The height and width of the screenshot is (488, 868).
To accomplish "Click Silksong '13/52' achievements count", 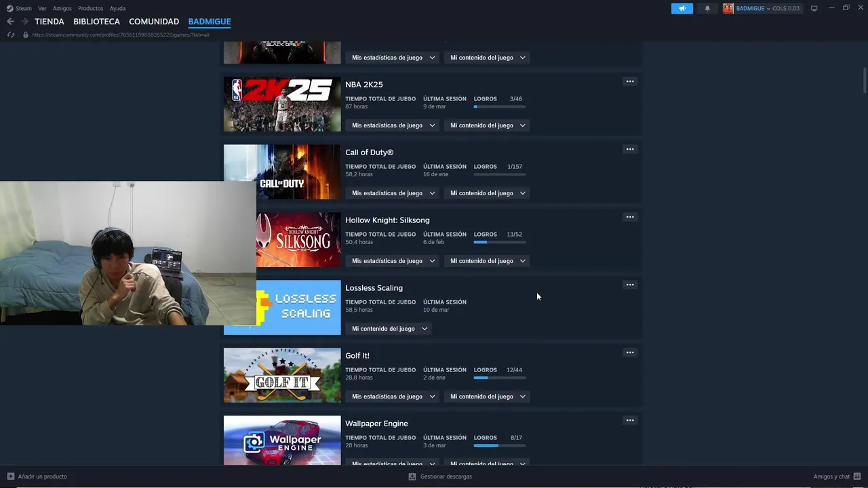I will (x=515, y=235).
